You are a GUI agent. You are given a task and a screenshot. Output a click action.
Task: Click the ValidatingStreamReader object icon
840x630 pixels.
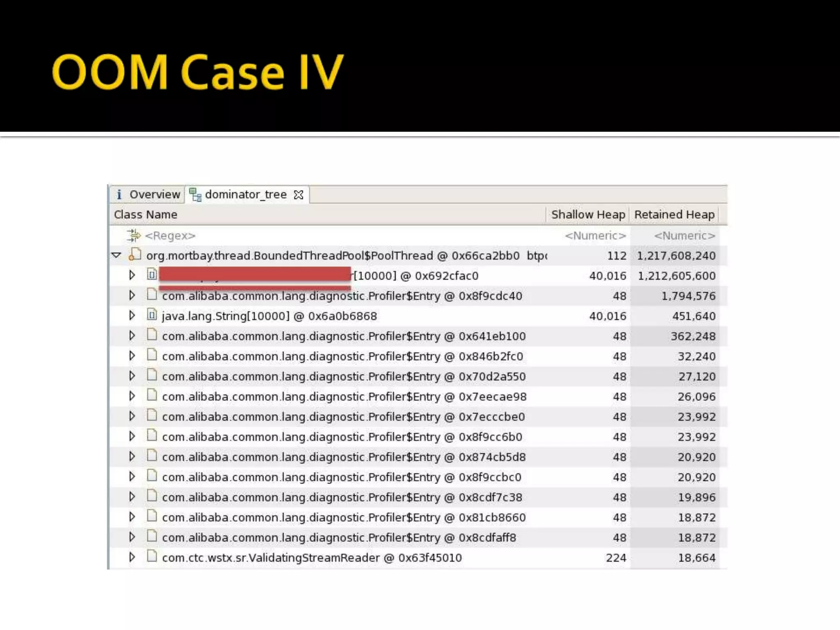152,557
